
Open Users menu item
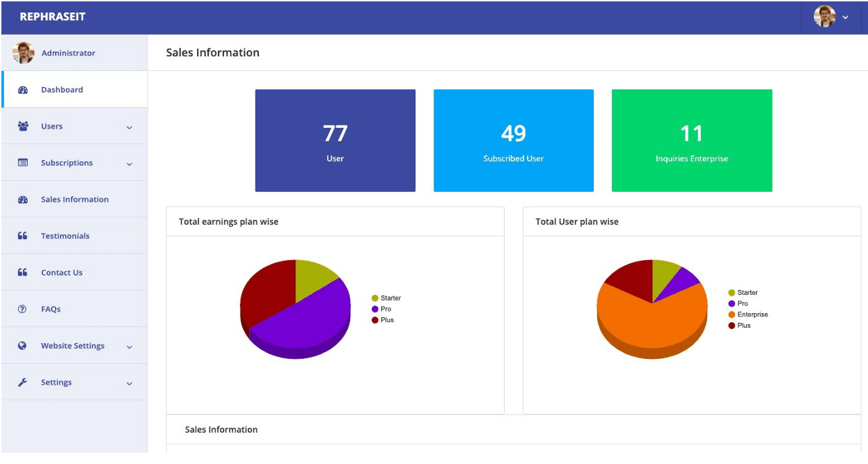(x=74, y=126)
